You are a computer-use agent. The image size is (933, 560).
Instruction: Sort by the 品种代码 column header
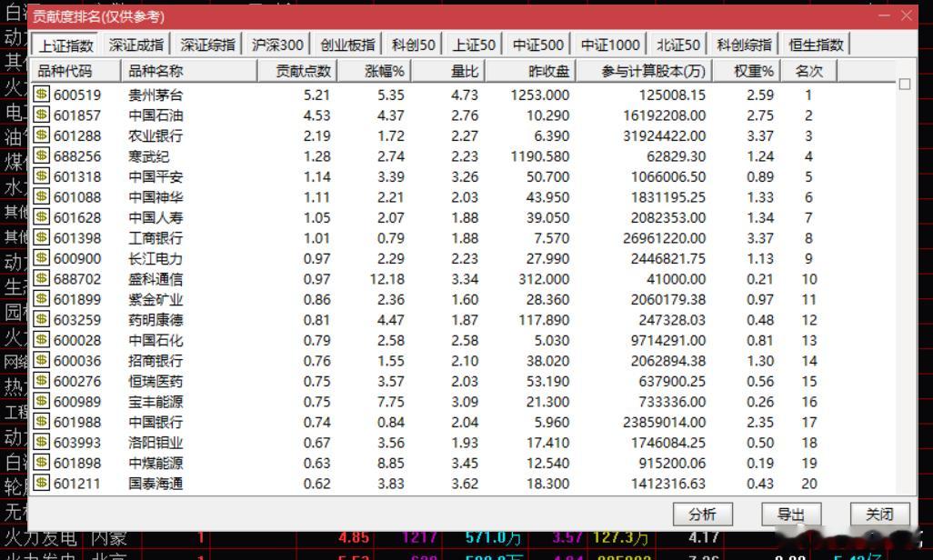click(75, 72)
